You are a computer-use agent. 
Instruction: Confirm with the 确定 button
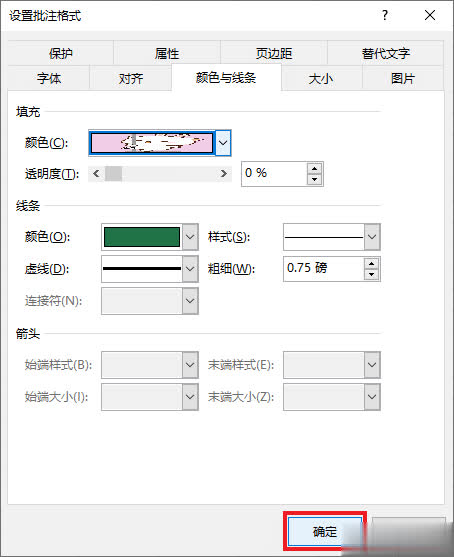[325, 532]
